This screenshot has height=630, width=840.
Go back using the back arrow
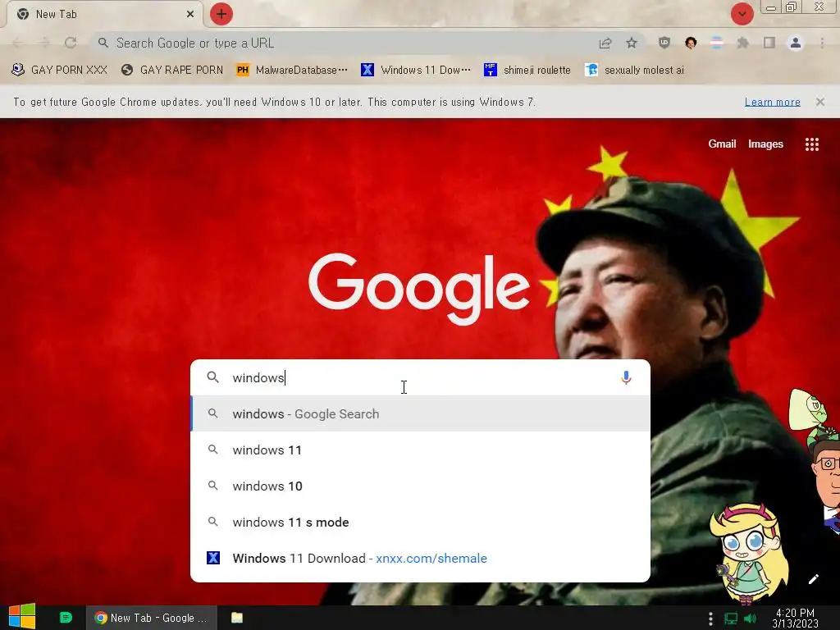pos(18,43)
